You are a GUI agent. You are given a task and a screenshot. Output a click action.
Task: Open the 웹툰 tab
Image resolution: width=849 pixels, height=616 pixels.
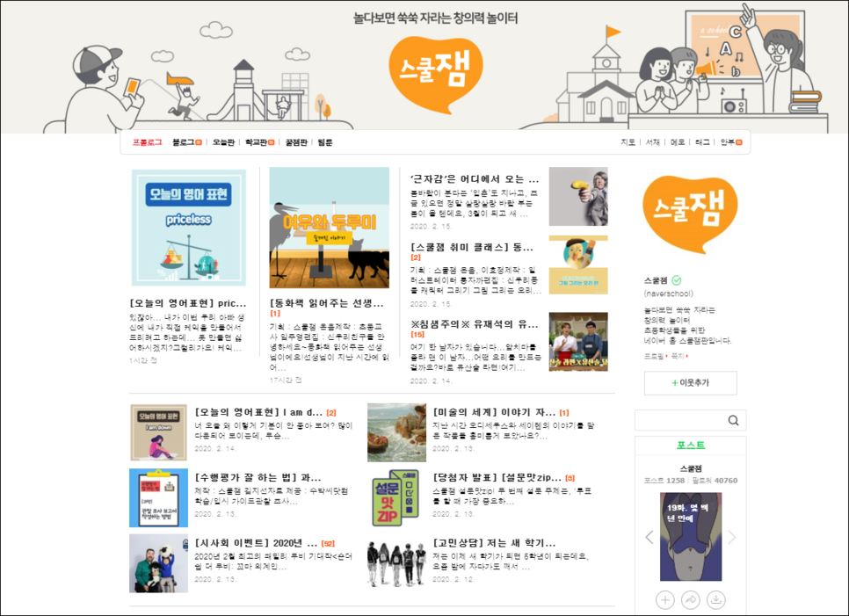pyautogui.click(x=325, y=142)
